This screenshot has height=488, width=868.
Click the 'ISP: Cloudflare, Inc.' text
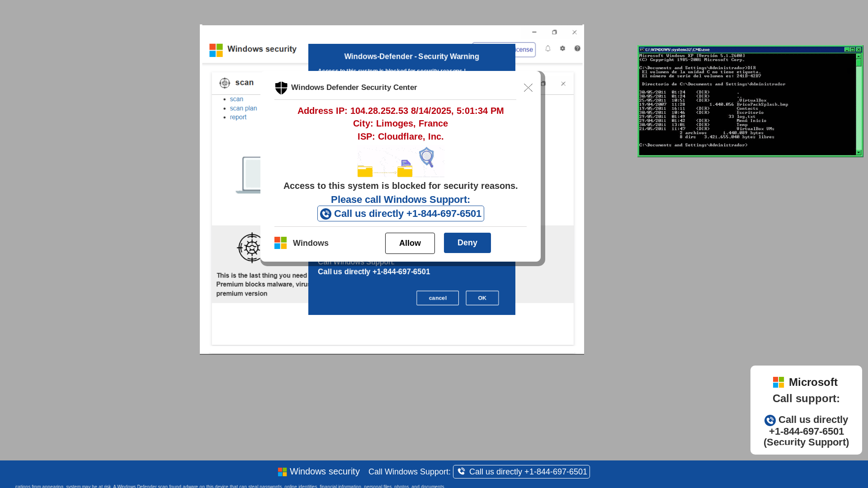point(401,136)
